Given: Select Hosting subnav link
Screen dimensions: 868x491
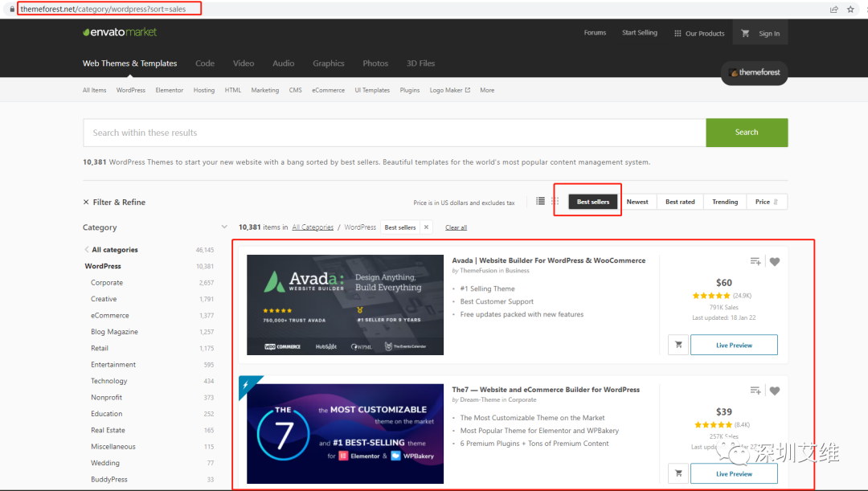Looking at the screenshot, I should coord(203,90).
